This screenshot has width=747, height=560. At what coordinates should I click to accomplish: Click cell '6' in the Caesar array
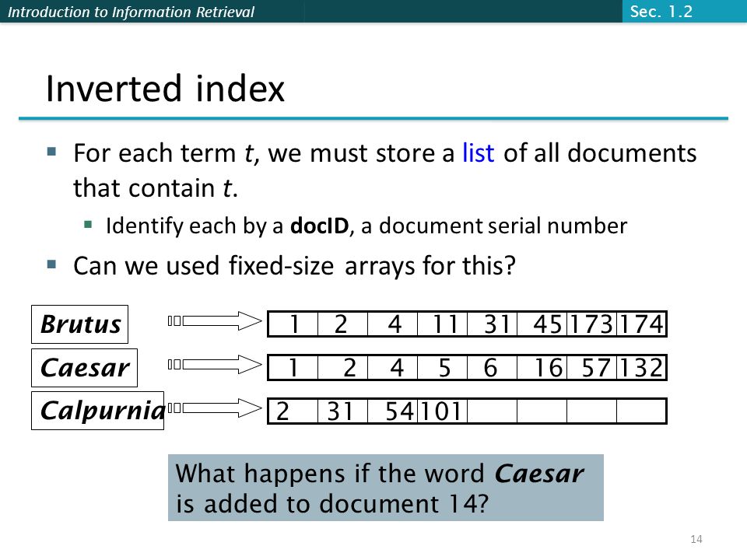(492, 368)
